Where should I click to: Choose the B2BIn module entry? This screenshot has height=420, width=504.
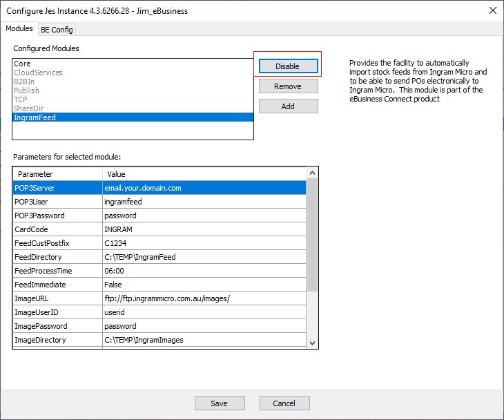click(x=24, y=82)
